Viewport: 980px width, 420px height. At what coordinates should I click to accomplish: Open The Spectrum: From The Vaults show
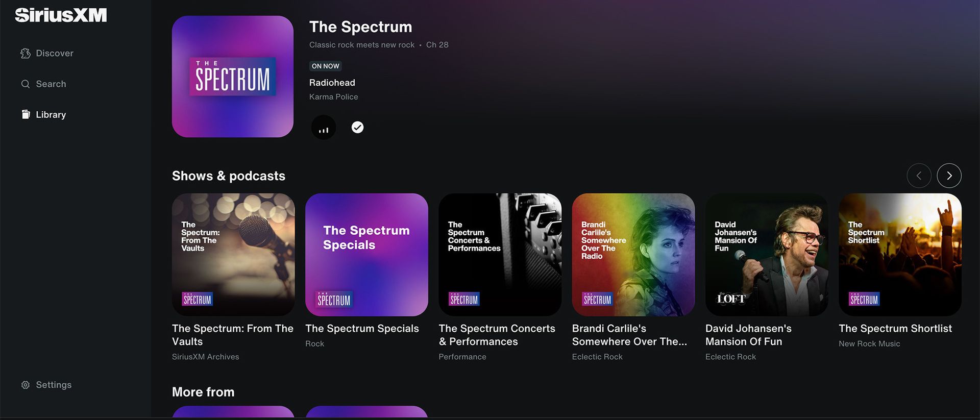click(233, 254)
